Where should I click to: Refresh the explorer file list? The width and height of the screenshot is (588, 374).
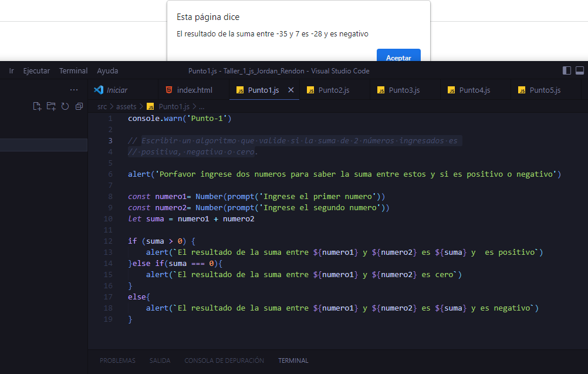click(x=65, y=106)
